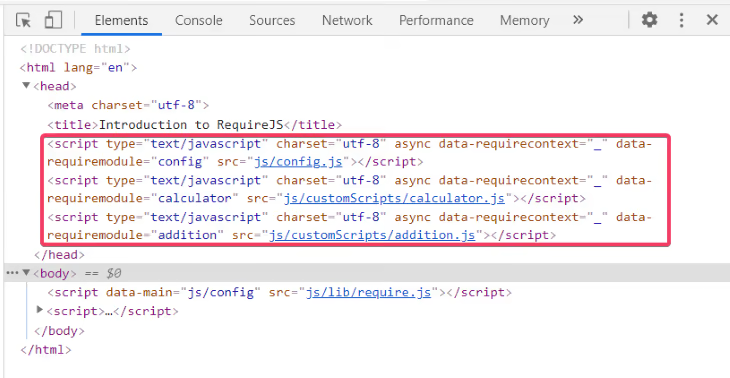Open DevTools settings gear
The width and height of the screenshot is (730, 378).
649,20
